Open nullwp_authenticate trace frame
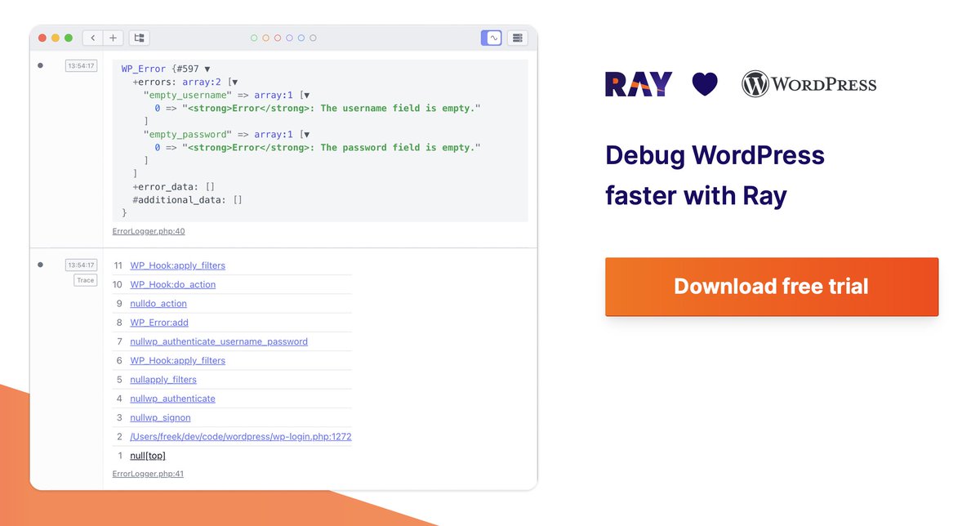 click(172, 399)
